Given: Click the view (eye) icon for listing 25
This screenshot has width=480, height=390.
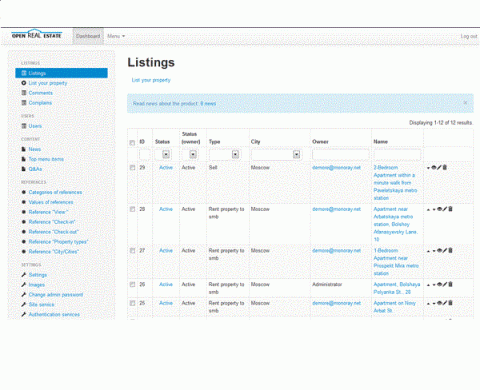Looking at the screenshot, I should (x=439, y=303).
